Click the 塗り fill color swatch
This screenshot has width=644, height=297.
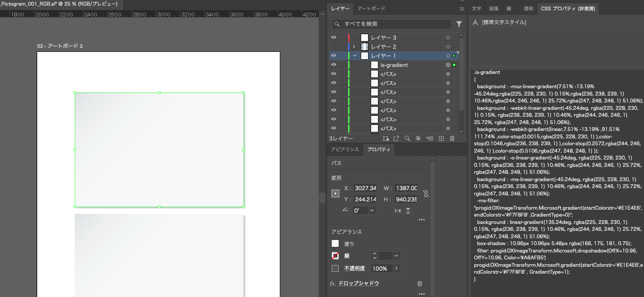[335, 244]
